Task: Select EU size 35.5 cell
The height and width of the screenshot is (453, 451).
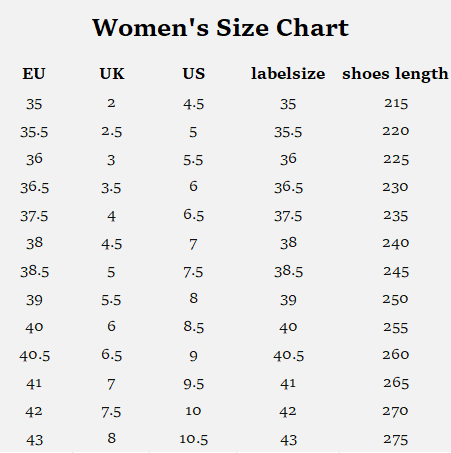Action: tap(34, 132)
